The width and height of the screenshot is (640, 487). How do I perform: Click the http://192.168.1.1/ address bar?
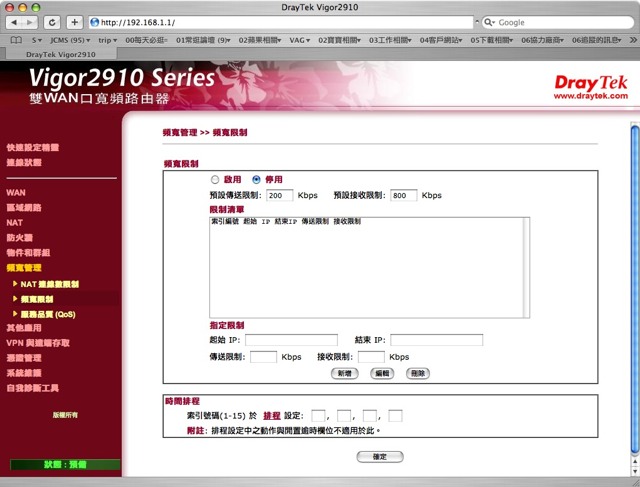281,22
